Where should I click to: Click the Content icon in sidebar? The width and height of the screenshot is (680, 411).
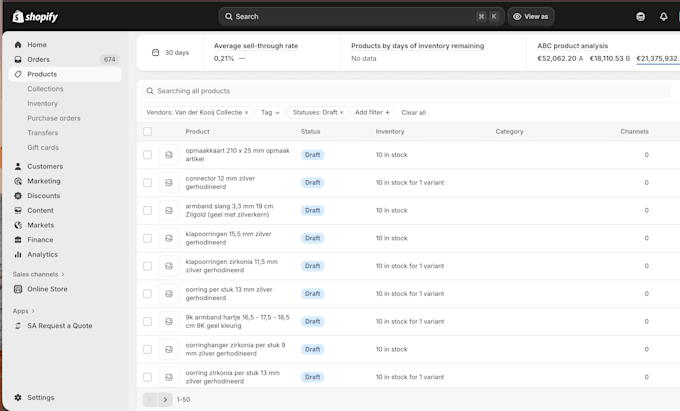tap(18, 210)
